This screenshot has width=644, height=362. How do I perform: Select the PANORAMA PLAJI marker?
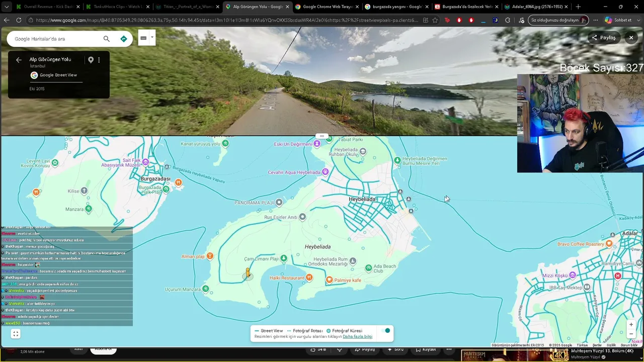click(x=279, y=202)
